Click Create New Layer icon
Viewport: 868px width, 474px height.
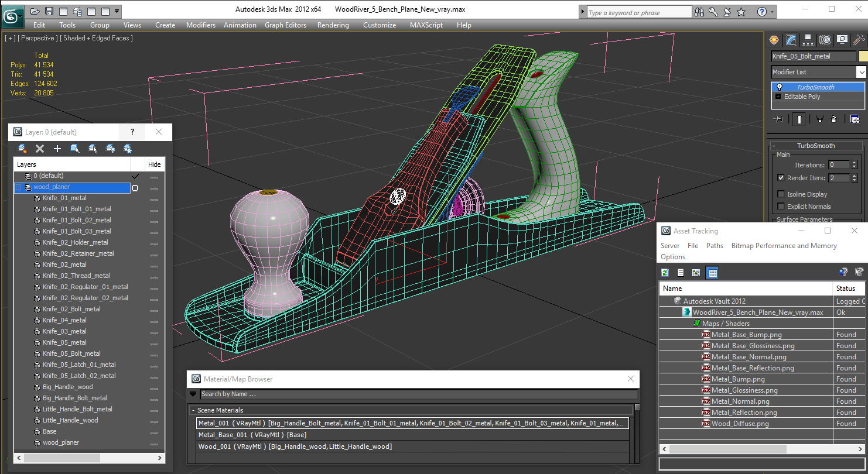coord(22,149)
